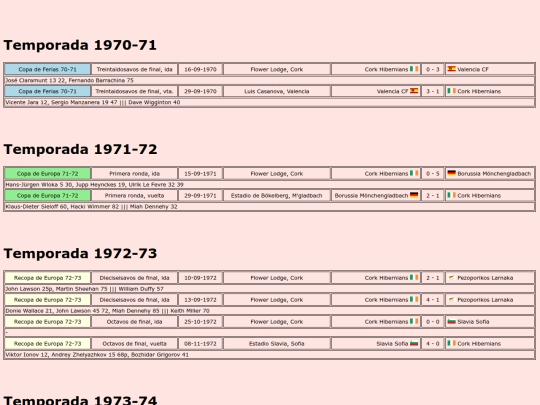Image resolution: width=540 pixels, height=405 pixels.
Task: Click Germany flag in 29-09-1971 match row
Action: pos(414,195)
